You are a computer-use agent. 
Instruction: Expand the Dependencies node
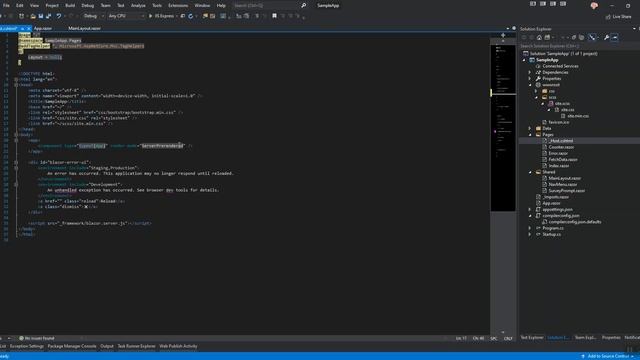tap(530, 72)
